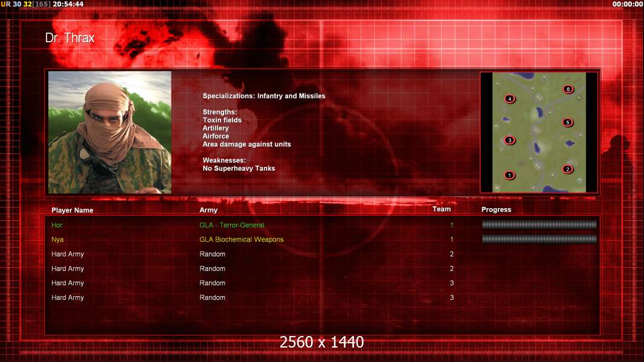Image resolution: width=644 pixels, height=362 pixels.
Task: Click the Team column header
Action: click(x=442, y=209)
